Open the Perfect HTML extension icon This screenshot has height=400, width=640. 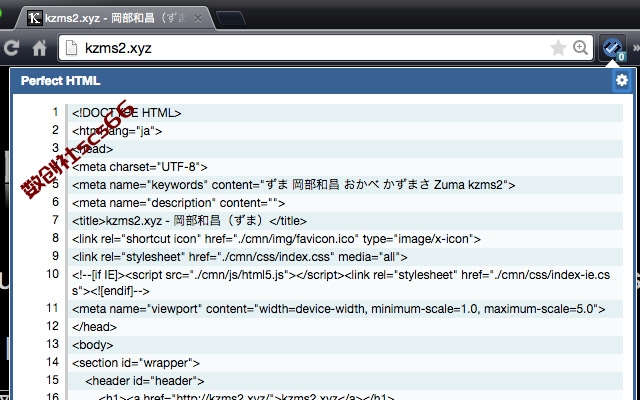(x=612, y=49)
